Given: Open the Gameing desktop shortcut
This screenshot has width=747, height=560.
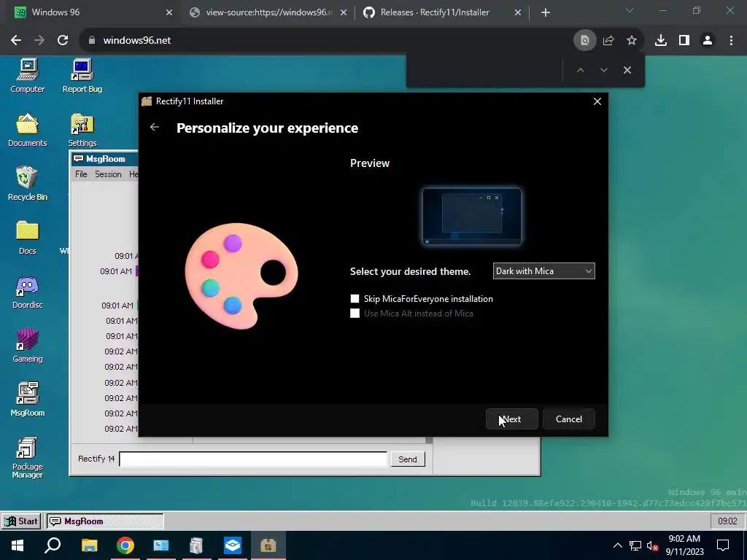Looking at the screenshot, I should pyautogui.click(x=27, y=346).
